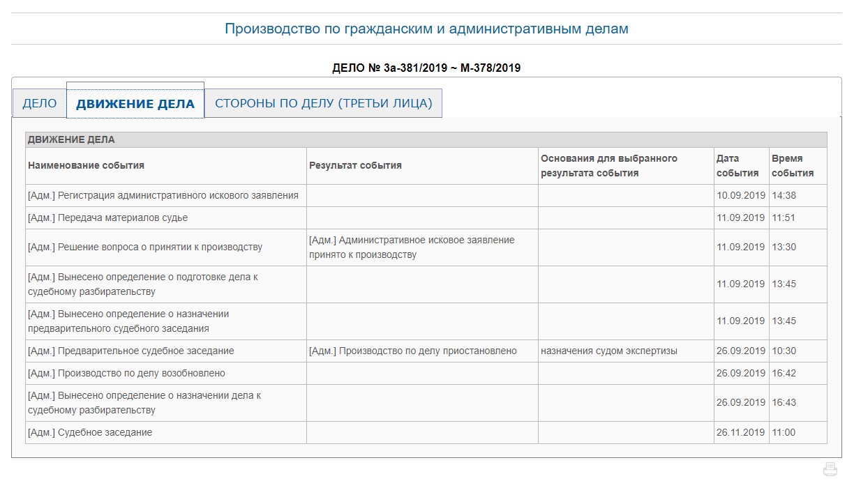Image resolution: width=861 pixels, height=504 pixels.
Task: Select the ДВИЖЕНИЕ ДЕЛА tab
Action: 135,104
